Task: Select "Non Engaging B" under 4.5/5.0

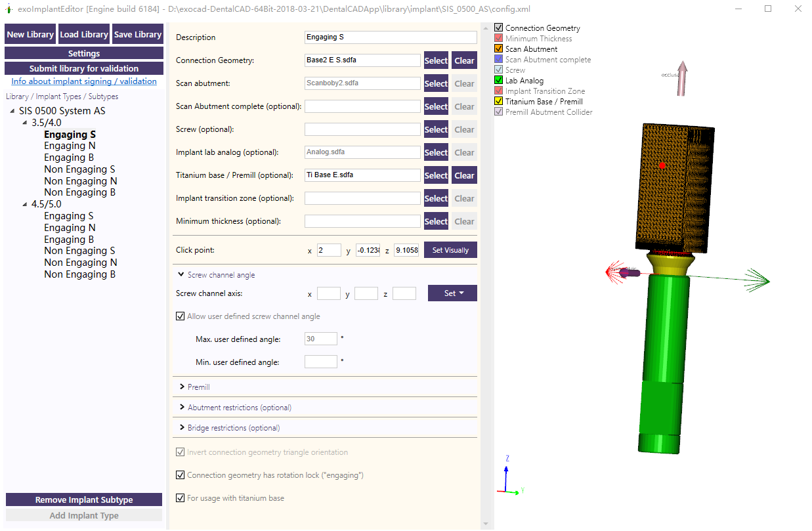Action: 80,274
